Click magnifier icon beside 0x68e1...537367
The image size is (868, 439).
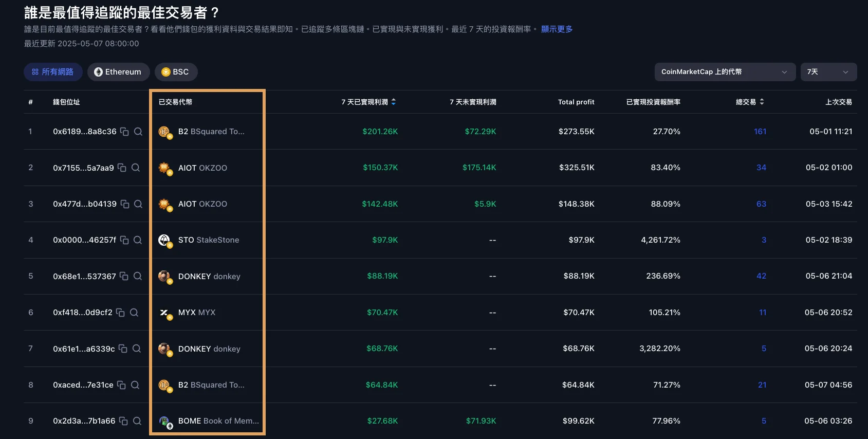[138, 276]
